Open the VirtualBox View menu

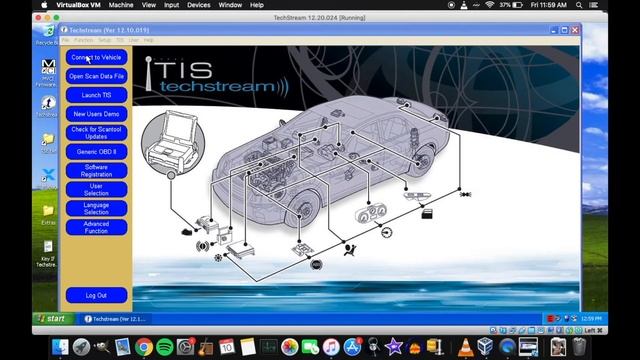coord(149,5)
